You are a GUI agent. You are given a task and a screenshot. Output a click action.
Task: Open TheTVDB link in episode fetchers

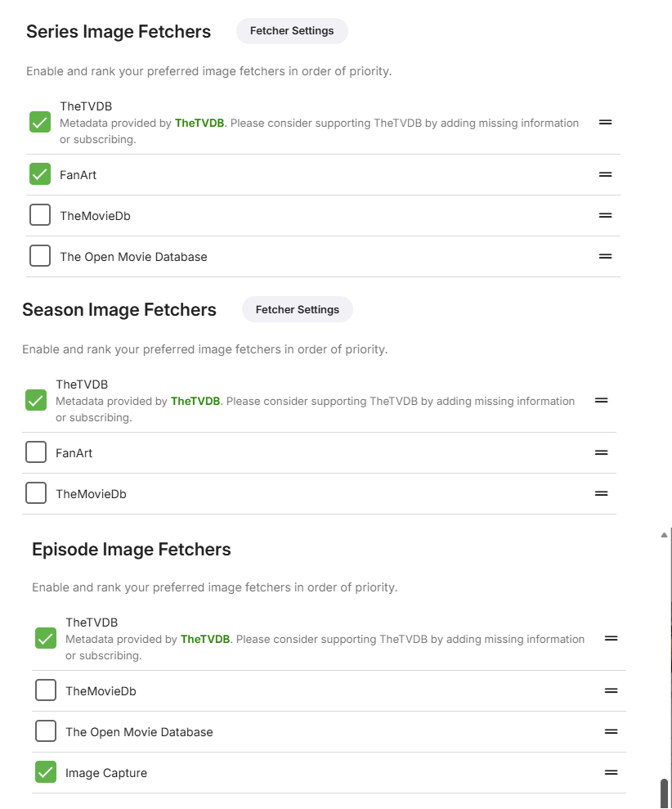[205, 640]
